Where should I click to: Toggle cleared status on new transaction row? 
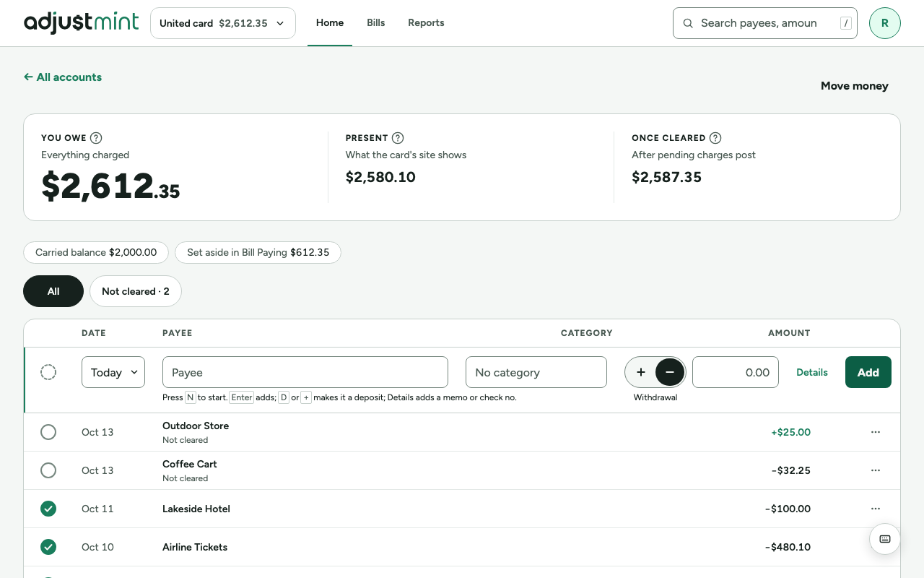click(x=48, y=372)
